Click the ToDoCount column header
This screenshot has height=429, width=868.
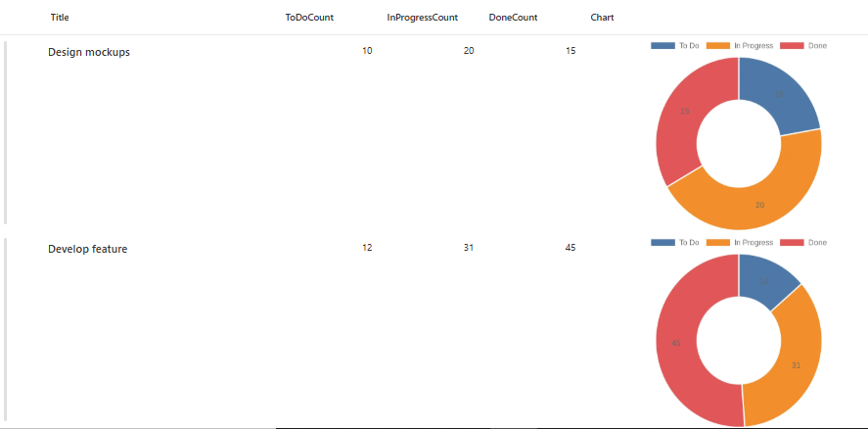309,18
